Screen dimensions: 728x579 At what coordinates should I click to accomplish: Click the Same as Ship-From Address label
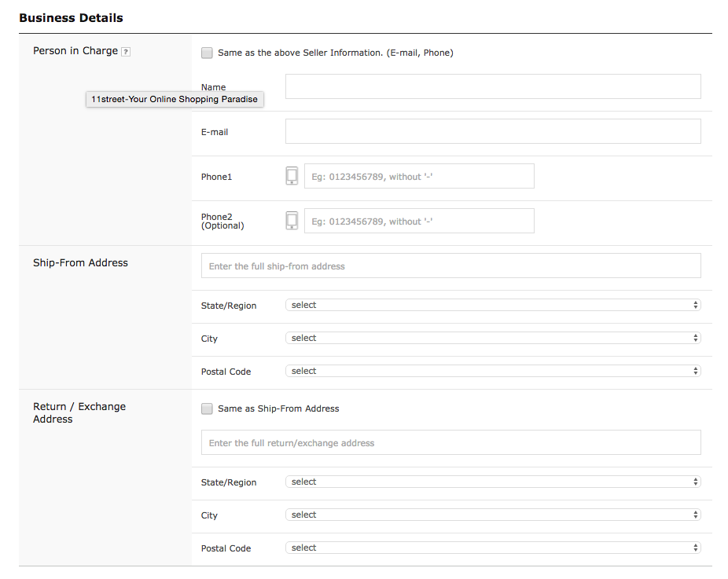(278, 409)
